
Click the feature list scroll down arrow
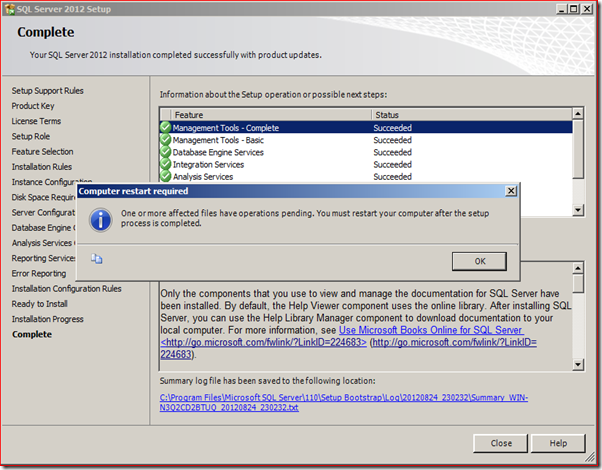(578, 210)
